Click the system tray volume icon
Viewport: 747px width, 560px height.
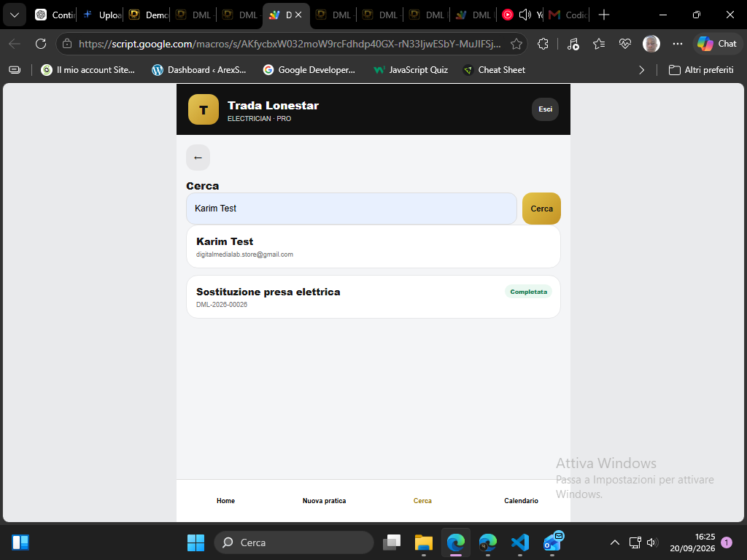click(x=653, y=542)
